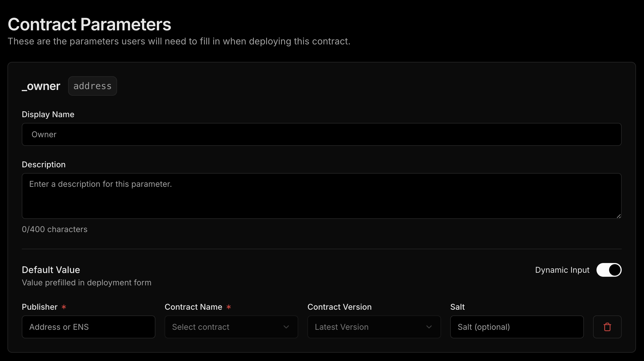
Task: Click into the Description text area
Action: click(321, 196)
